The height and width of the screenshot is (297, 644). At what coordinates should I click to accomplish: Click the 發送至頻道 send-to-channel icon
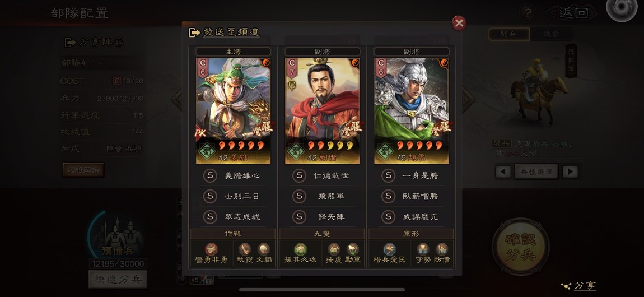click(x=194, y=33)
